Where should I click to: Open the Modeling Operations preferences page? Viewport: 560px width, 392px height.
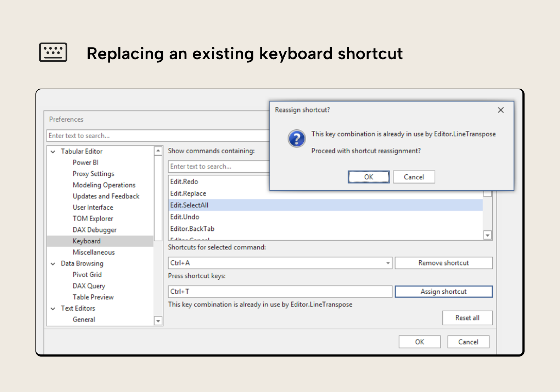(x=104, y=185)
